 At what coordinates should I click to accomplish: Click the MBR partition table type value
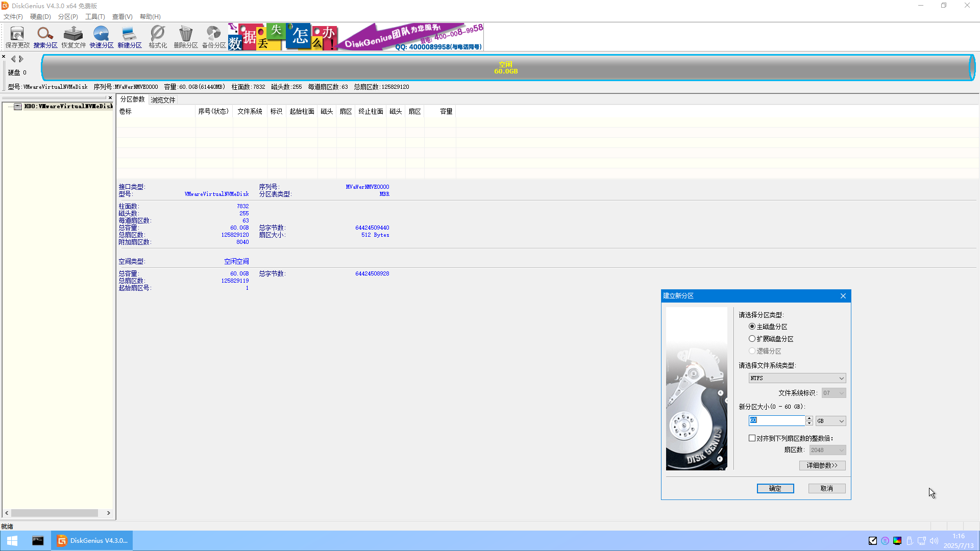pos(384,194)
